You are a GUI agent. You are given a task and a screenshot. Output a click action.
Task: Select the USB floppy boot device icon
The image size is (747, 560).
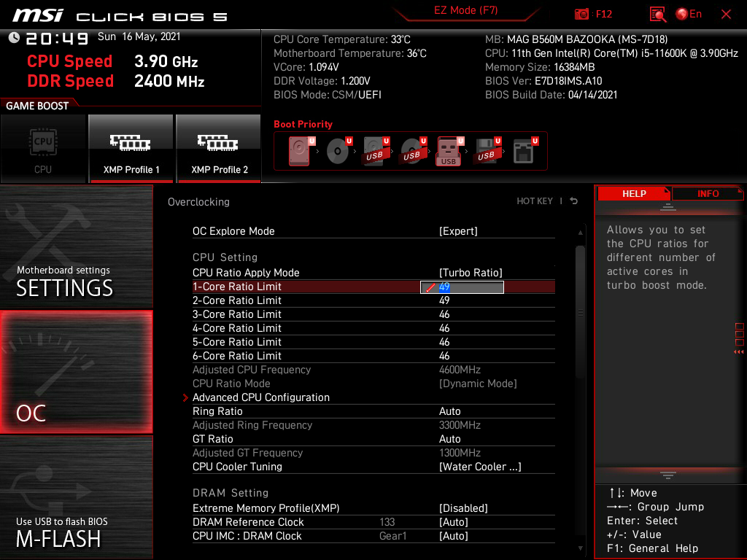487,151
